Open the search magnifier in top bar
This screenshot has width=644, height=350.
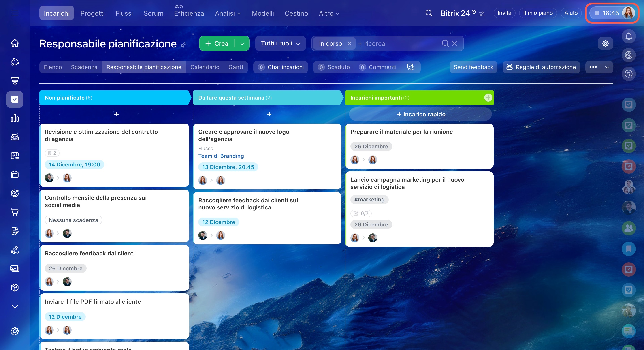(x=429, y=13)
